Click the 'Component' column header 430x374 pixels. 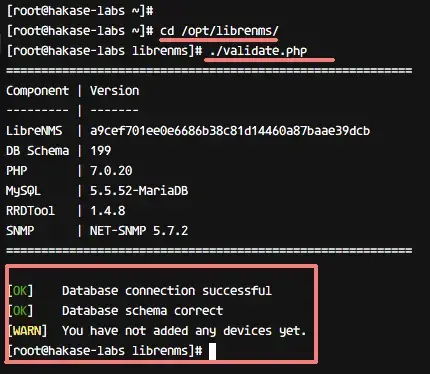coord(37,91)
